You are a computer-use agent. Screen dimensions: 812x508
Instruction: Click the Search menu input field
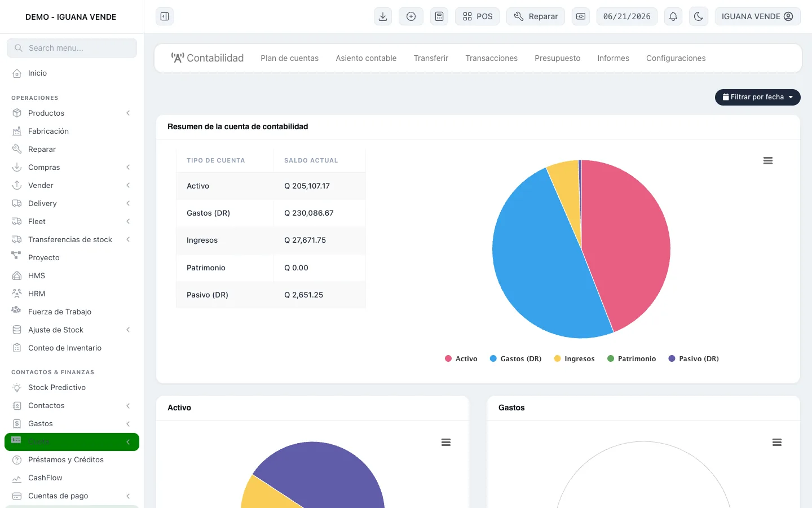tap(72, 48)
